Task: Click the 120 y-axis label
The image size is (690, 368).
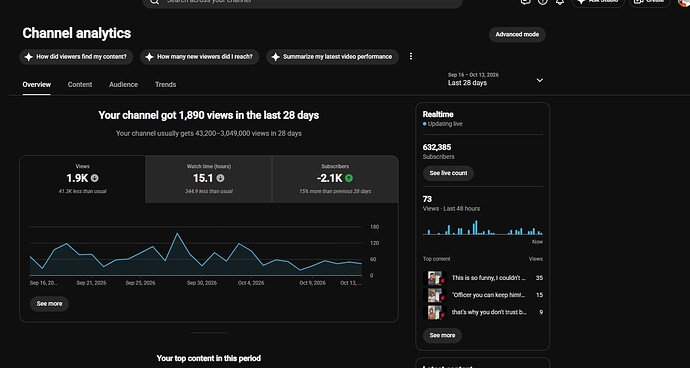Action: pyautogui.click(x=374, y=243)
